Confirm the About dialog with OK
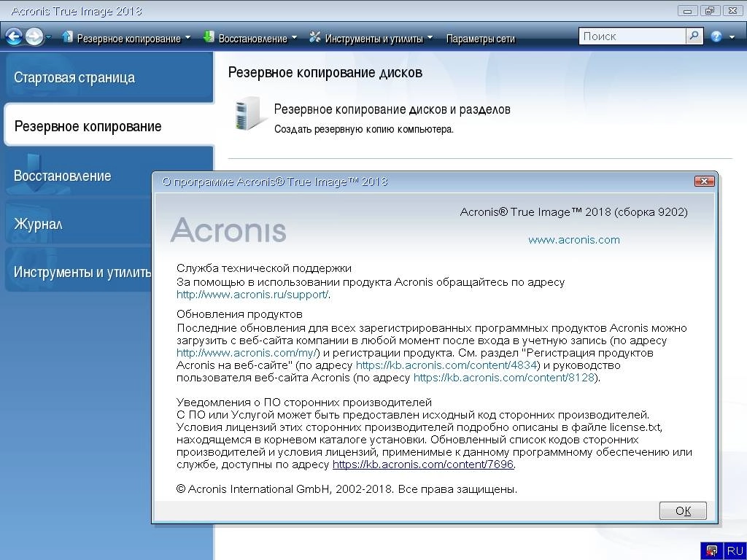The image size is (747, 560). [683, 510]
